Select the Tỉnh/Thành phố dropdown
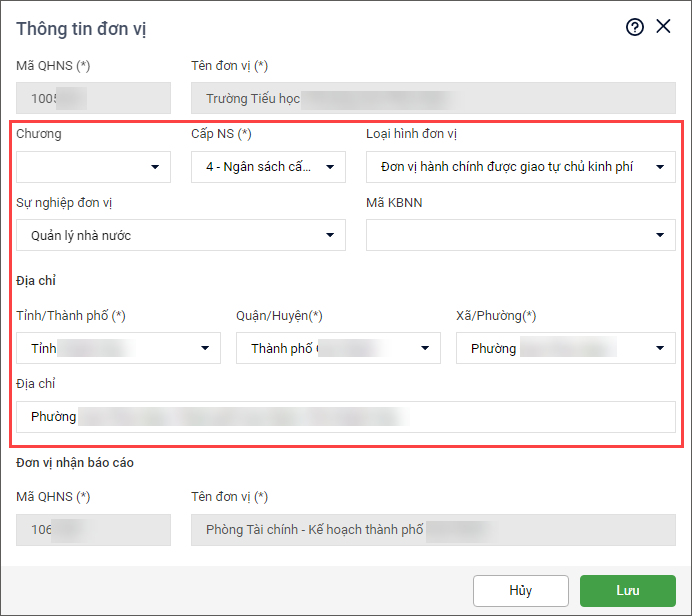This screenshot has width=692, height=616. (x=119, y=348)
